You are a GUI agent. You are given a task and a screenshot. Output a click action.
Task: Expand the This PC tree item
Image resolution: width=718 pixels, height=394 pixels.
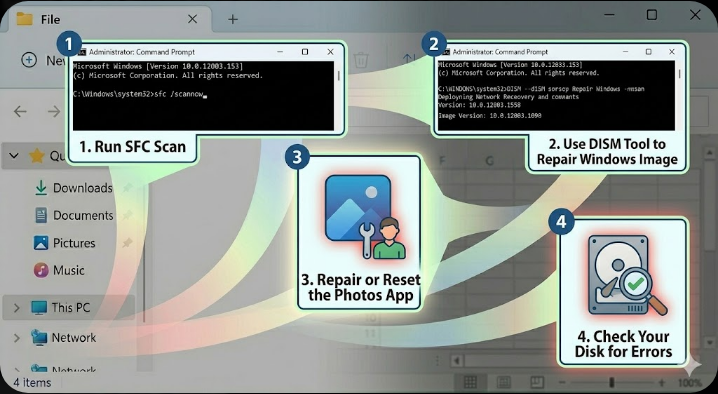pos(16,307)
